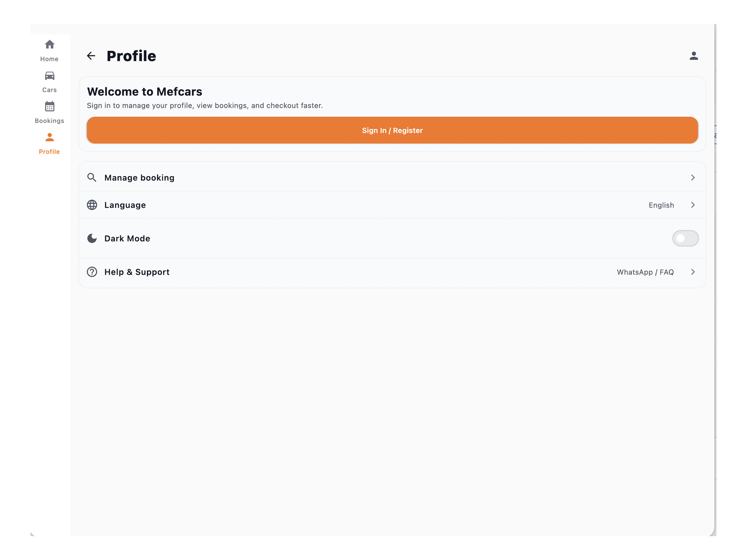Click the Profile page title

[x=131, y=56]
